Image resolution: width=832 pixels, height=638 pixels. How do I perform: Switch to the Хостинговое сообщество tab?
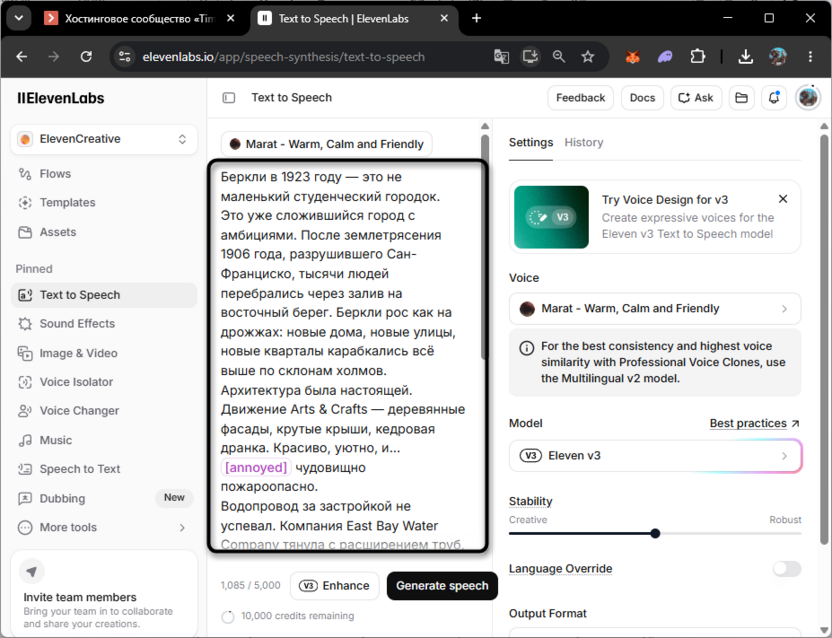(x=139, y=19)
